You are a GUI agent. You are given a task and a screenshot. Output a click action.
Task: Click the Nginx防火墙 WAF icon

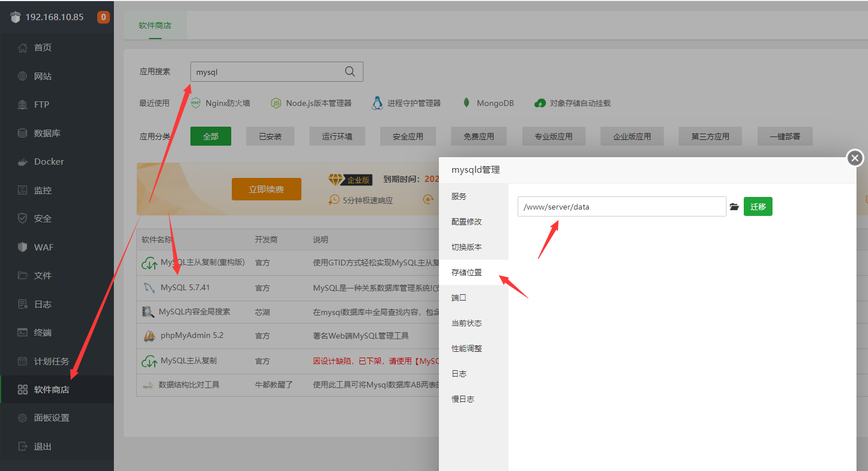pyautogui.click(x=196, y=103)
